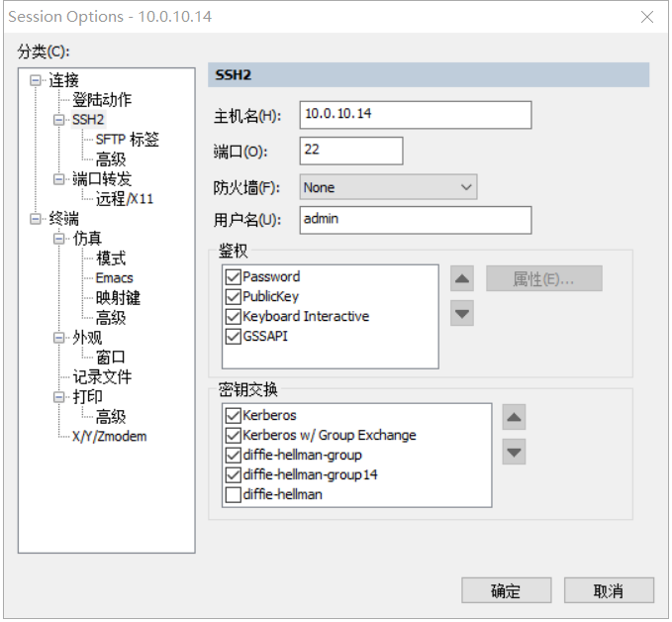Screen dimensions: 672x622
Task: Select X/Y/Zmodem in category tree
Action: [109, 437]
